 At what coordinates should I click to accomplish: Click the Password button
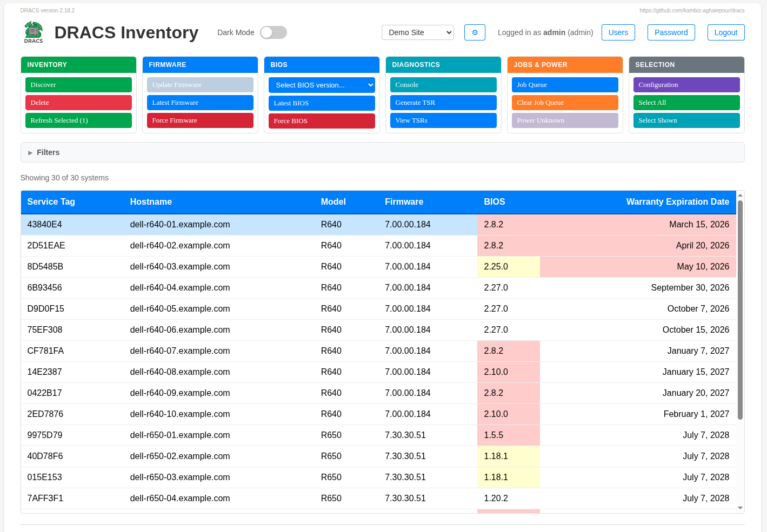click(x=671, y=32)
